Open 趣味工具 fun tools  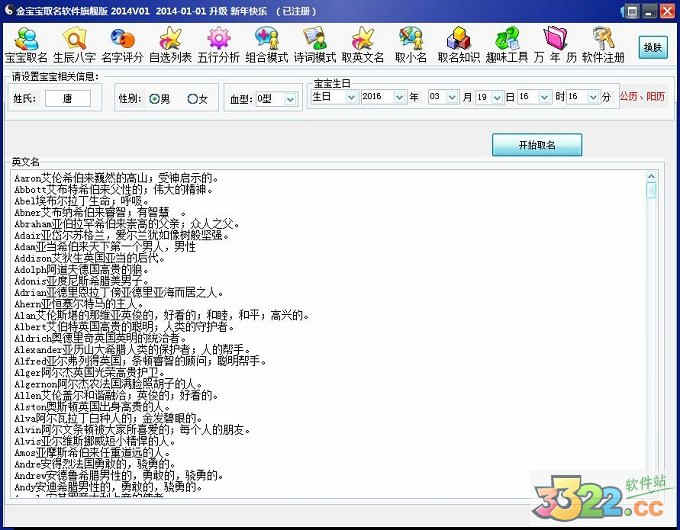507,45
